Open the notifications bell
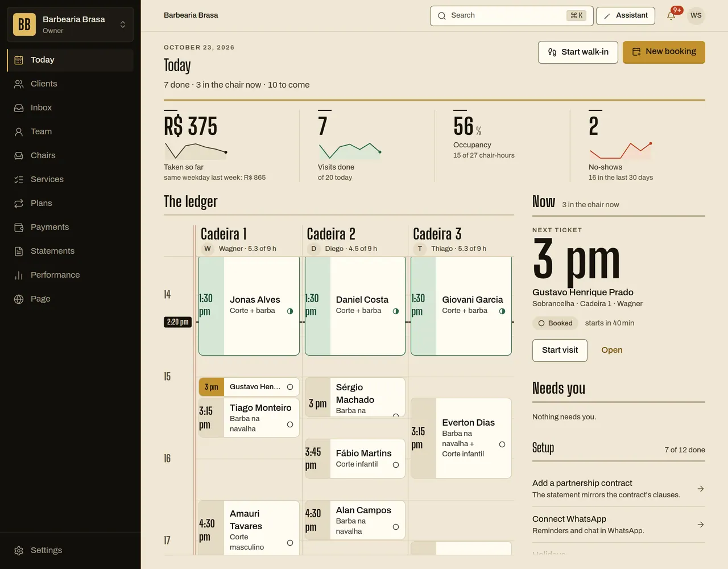 click(672, 15)
